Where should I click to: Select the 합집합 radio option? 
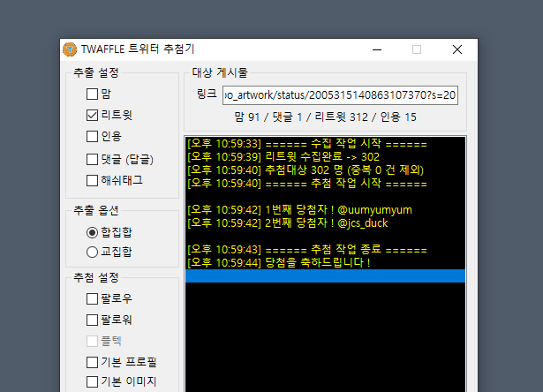tap(92, 232)
